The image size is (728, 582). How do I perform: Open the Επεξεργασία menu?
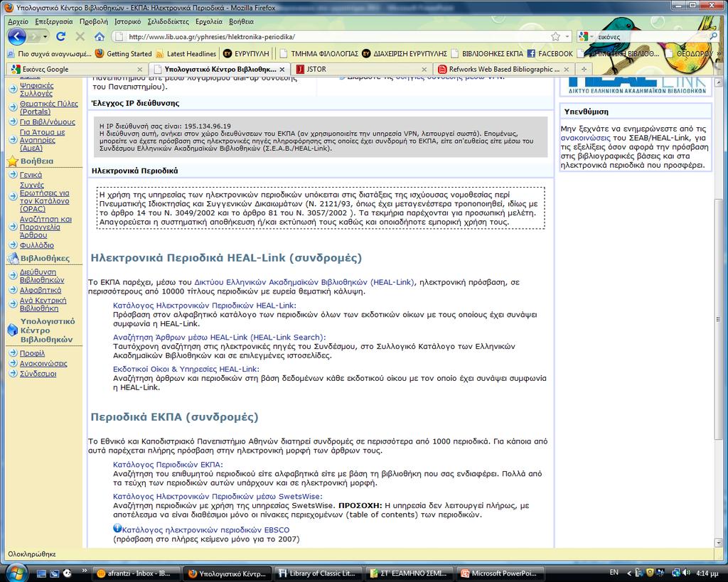54,21
